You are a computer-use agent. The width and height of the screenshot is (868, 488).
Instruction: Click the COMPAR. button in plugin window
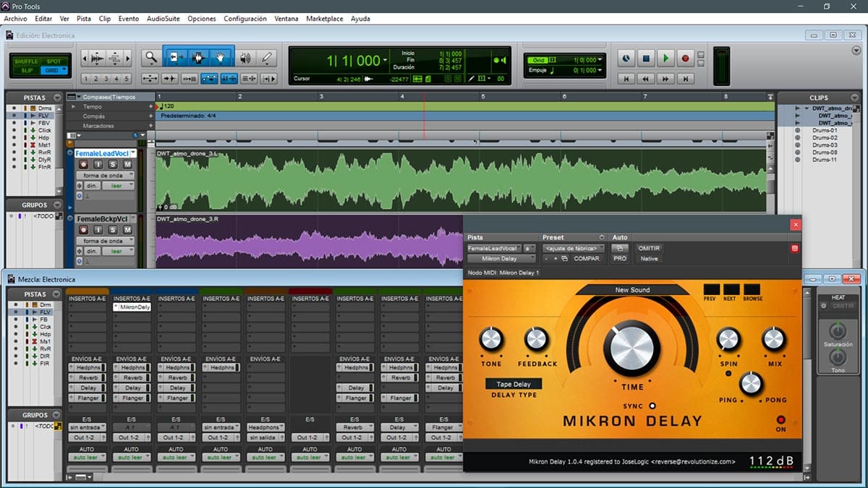(587, 258)
